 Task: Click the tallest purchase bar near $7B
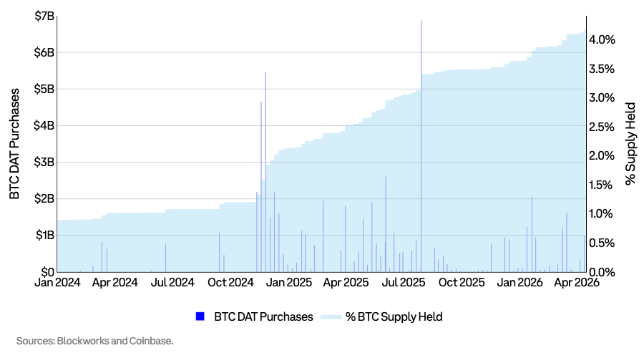421,146
